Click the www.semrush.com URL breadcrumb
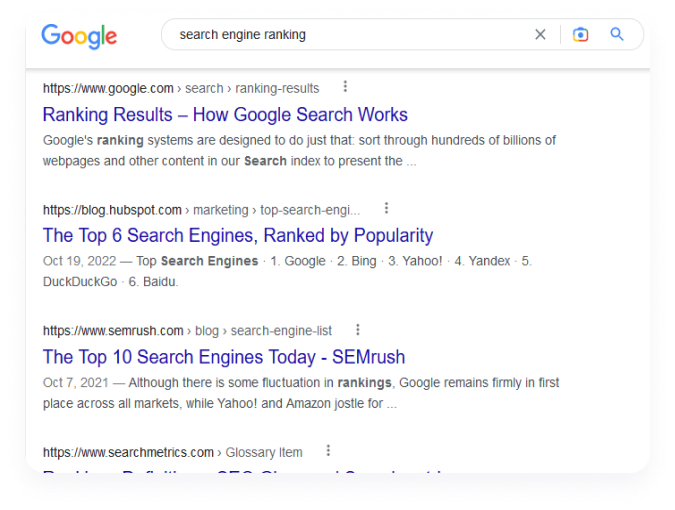Screen dimensions: 675x510 [x=187, y=331]
